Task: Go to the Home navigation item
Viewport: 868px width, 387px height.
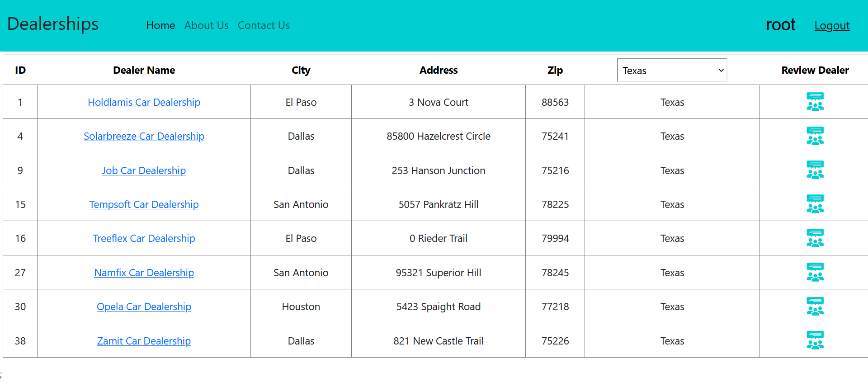Action: (x=160, y=25)
